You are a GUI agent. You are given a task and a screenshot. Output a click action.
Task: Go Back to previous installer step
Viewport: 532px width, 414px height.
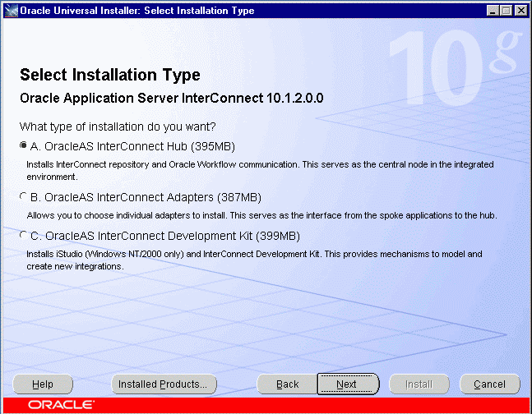pos(287,384)
